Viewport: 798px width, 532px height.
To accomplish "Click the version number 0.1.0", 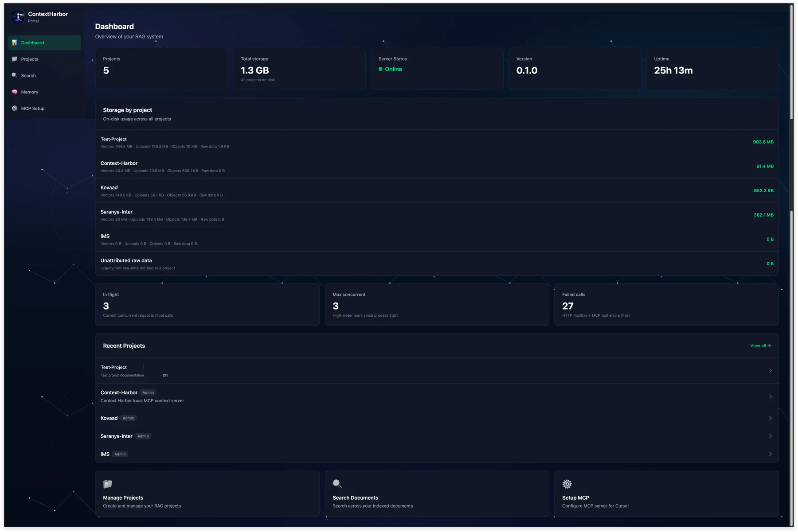I will (527, 70).
